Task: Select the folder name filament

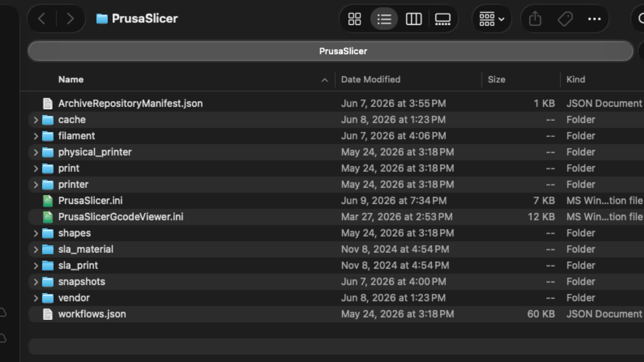Action: point(76,136)
